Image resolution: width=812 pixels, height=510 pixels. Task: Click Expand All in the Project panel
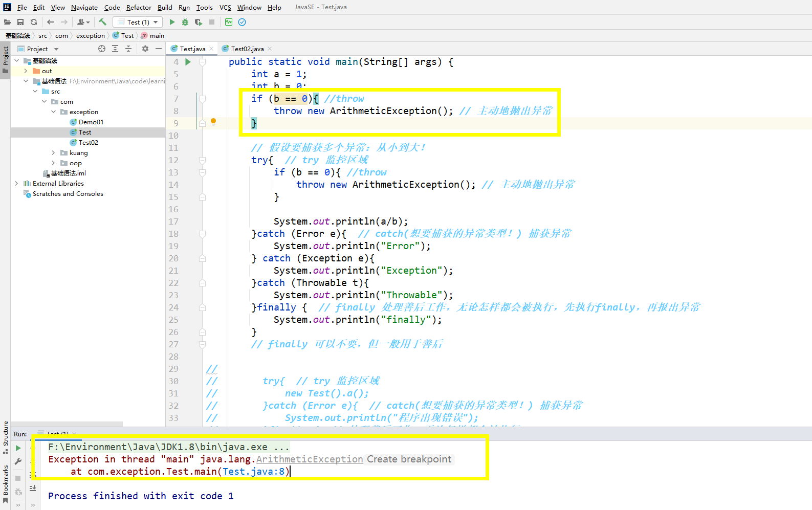coord(115,49)
